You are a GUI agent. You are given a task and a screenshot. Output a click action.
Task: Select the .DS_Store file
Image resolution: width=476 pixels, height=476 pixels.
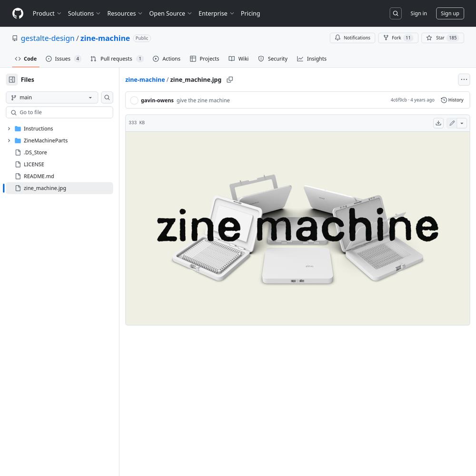(35, 152)
